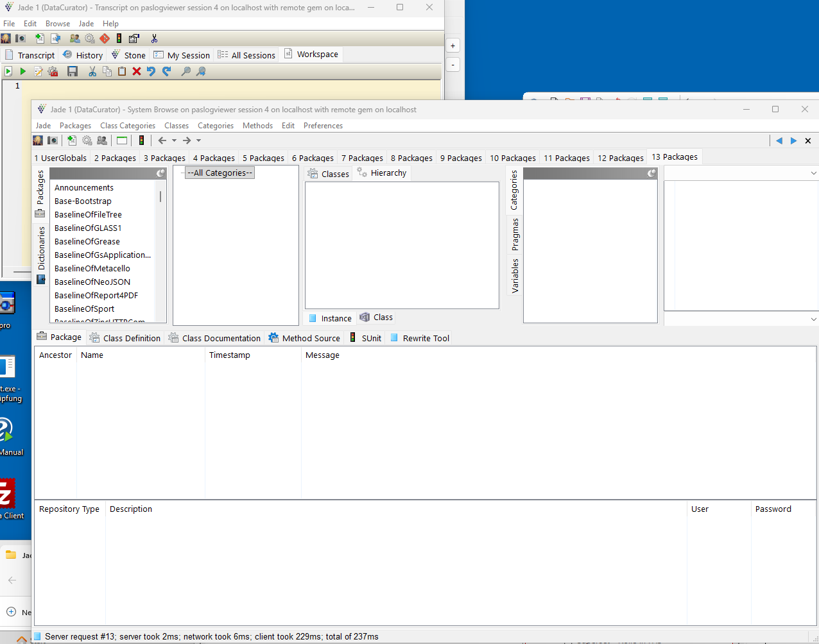
Task: Switch to the Stone tab
Action: pyautogui.click(x=128, y=55)
